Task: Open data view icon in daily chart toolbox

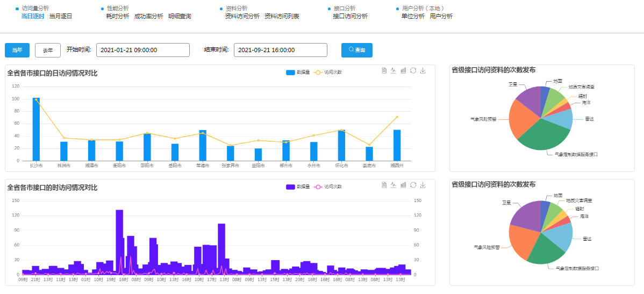Action: [x=384, y=70]
